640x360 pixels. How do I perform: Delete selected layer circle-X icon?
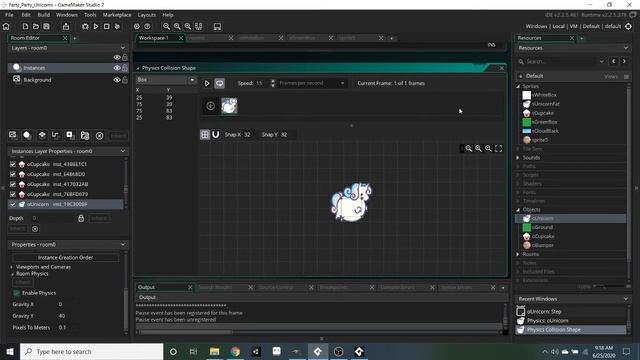click(x=99, y=136)
